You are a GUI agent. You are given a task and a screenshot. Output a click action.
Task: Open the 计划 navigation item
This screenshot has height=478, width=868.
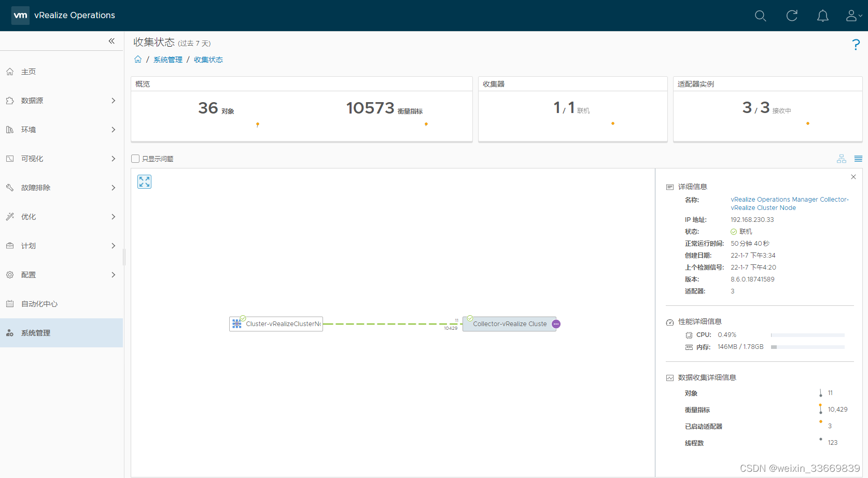(62, 246)
